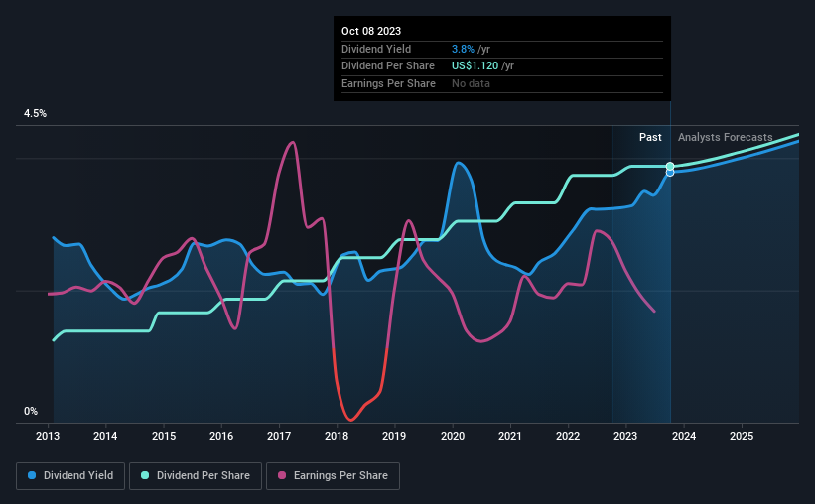This screenshot has height=504, width=815.
Task: Click the 4.5% y-axis label
Action: coord(35,113)
